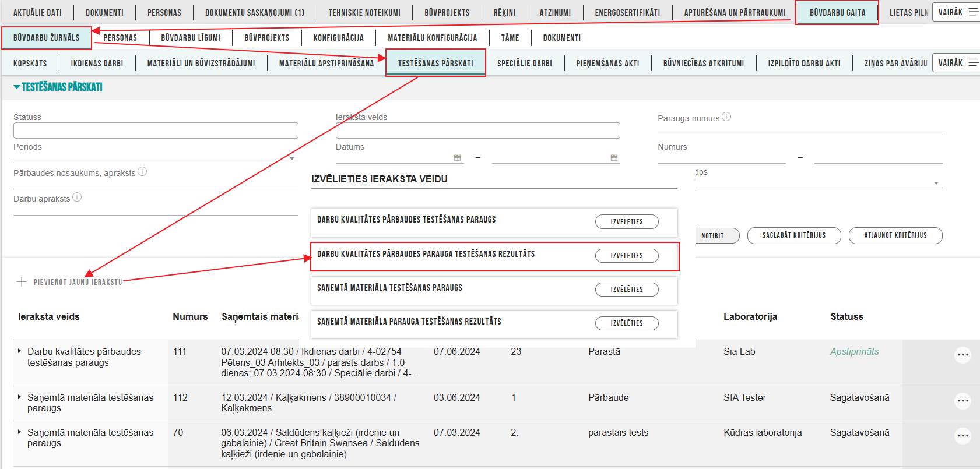Focus the Pārbaudes nosaukums, apraksts field

[156, 184]
